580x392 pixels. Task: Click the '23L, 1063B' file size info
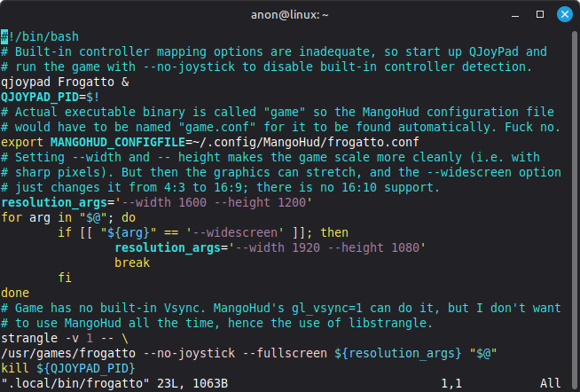click(192, 383)
